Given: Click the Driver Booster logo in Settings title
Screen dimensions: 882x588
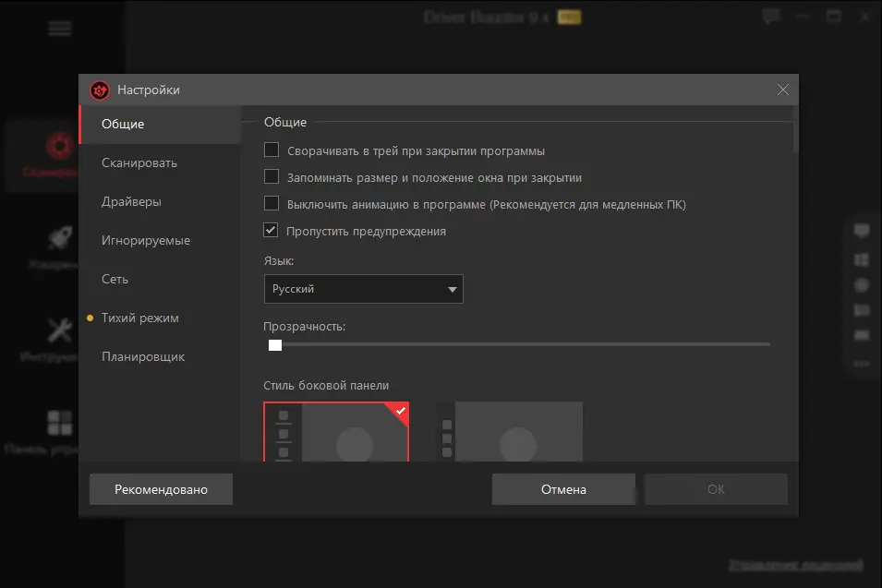Looking at the screenshot, I should point(100,90).
